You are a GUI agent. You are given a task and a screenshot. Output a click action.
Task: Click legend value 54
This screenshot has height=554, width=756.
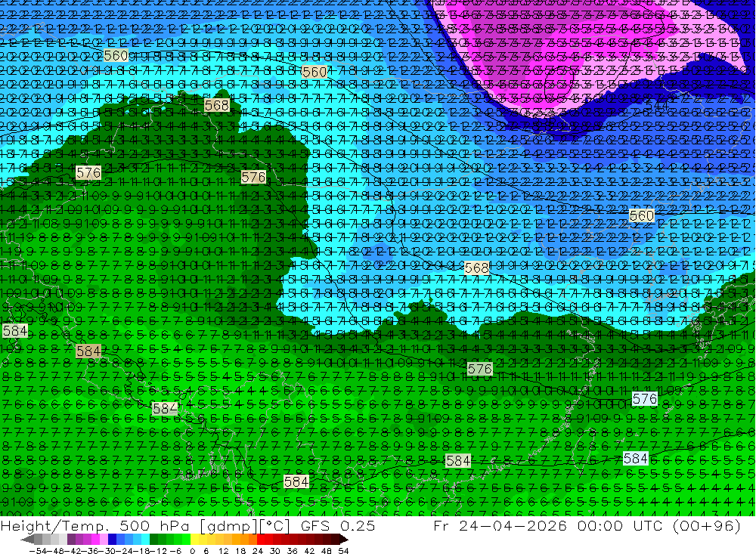pyautogui.click(x=343, y=551)
